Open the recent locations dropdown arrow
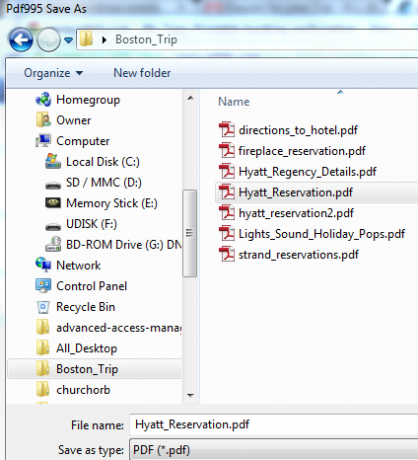418x460 pixels. (69, 40)
